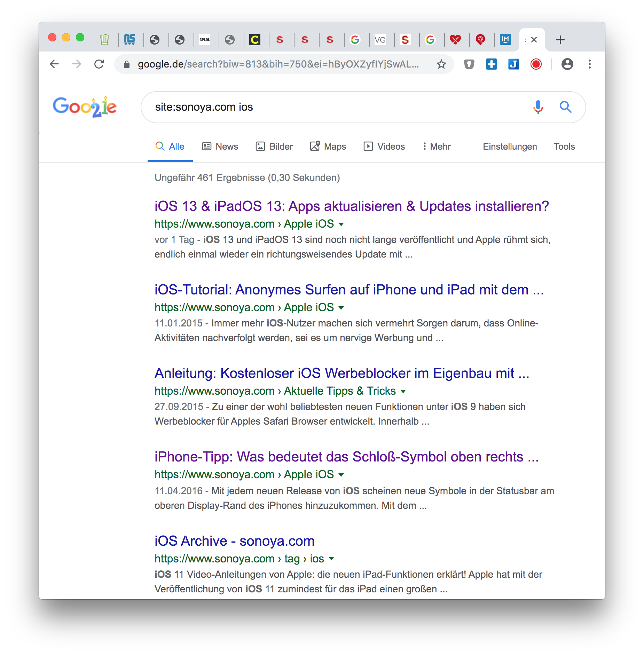Image resolution: width=644 pixels, height=655 pixels.
Task: Switch to Maps results
Action: tap(328, 147)
